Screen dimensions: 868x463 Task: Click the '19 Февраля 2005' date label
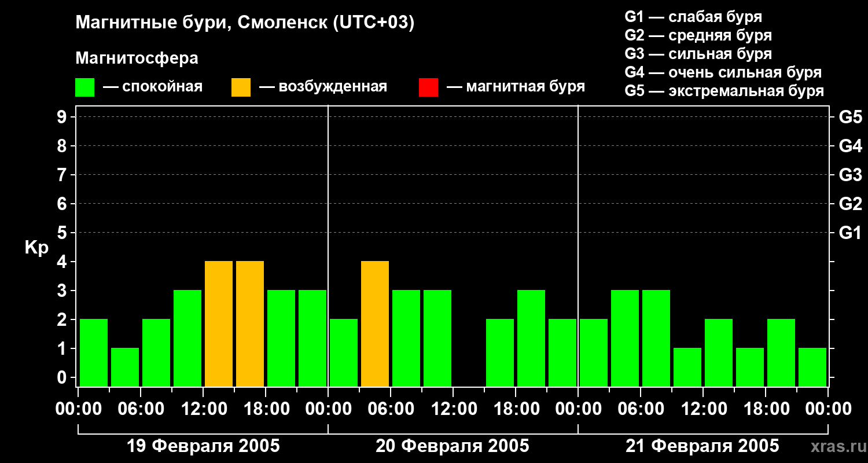203,446
